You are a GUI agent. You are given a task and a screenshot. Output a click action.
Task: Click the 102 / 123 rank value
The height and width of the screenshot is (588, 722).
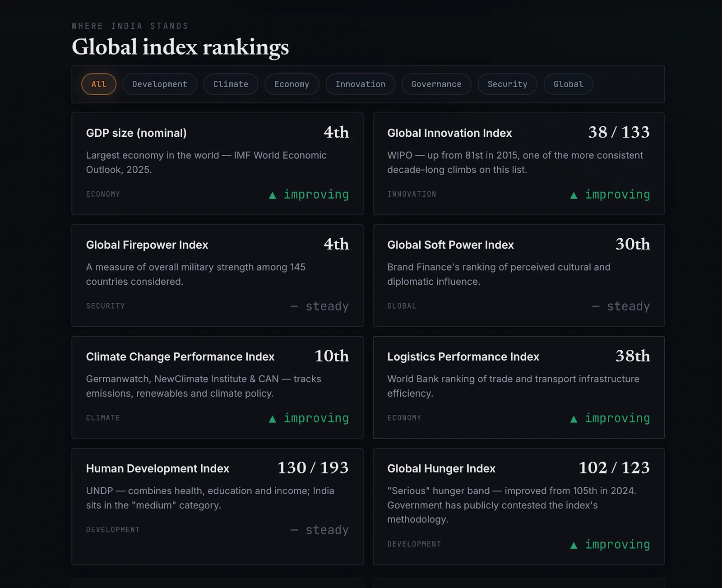pos(614,468)
